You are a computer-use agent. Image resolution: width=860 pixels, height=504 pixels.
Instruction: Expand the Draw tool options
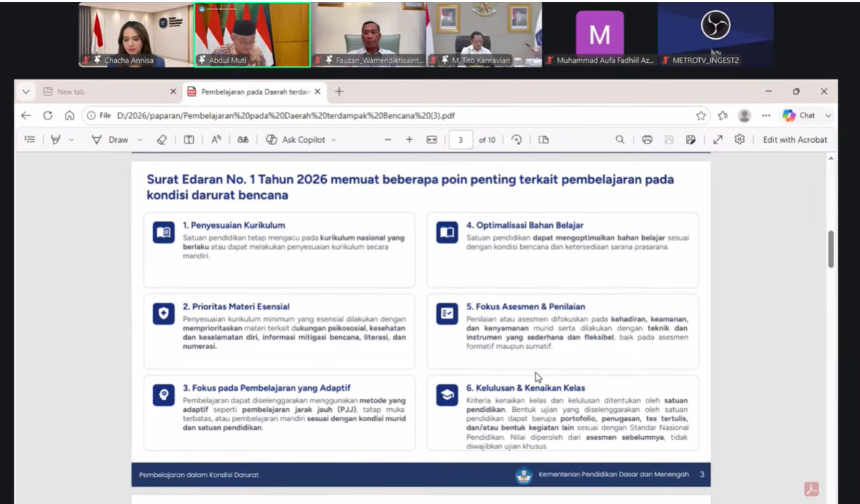140,140
